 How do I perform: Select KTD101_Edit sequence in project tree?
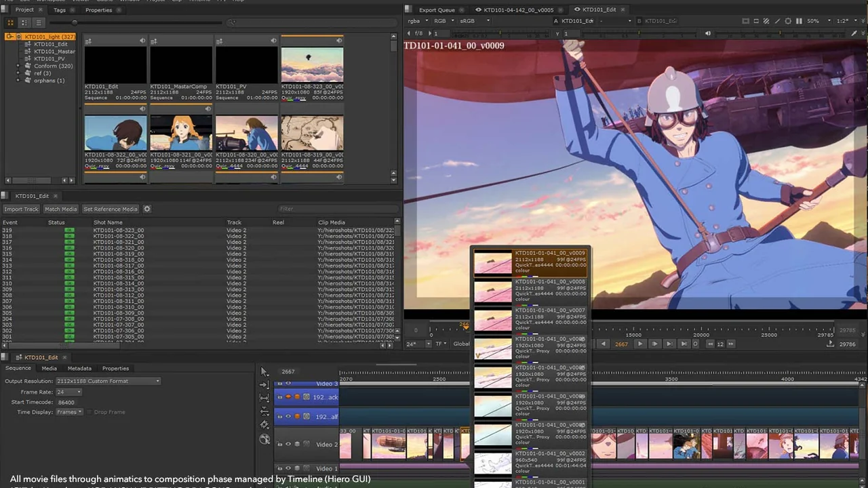[50, 44]
